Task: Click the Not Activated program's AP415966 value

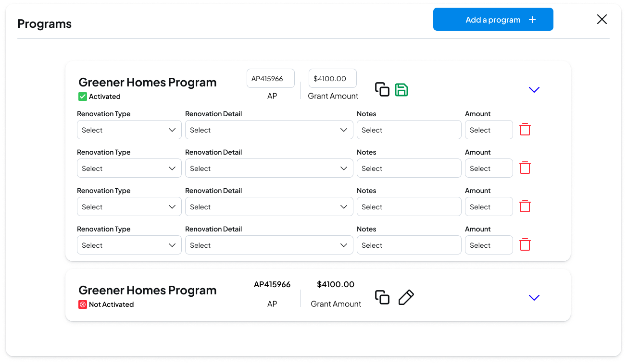Action: pos(272,284)
